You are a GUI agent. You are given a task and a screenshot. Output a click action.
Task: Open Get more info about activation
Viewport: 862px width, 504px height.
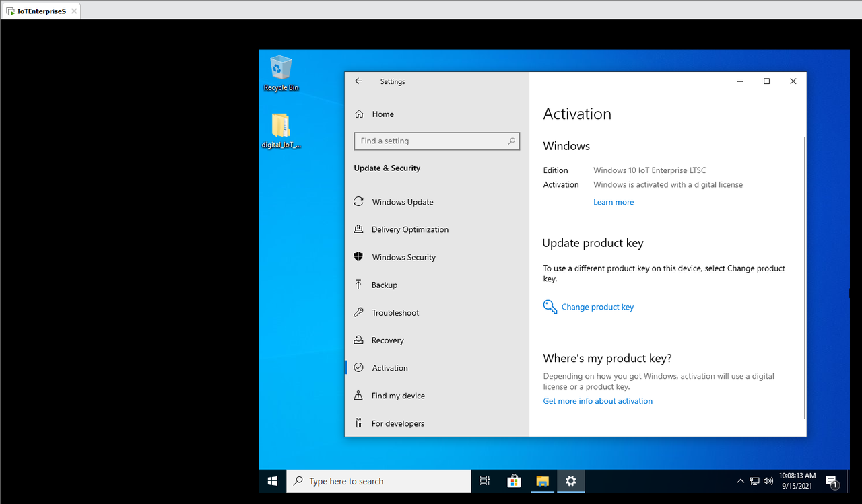598,401
